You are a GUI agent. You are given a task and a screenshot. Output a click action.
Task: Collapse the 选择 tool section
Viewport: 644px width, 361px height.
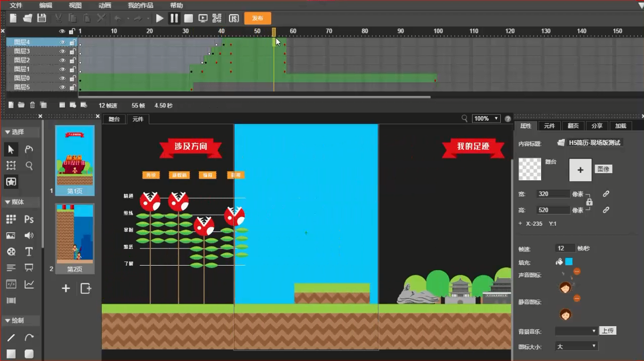coord(7,132)
